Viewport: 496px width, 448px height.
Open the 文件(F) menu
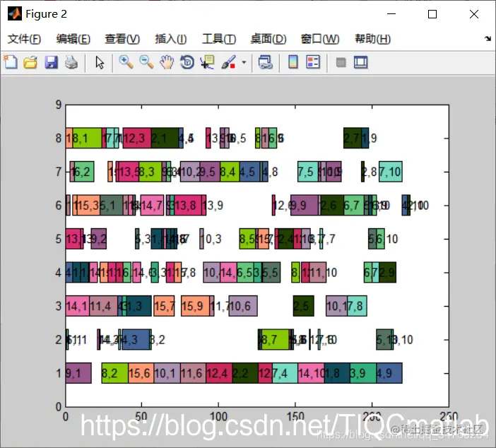tap(24, 39)
